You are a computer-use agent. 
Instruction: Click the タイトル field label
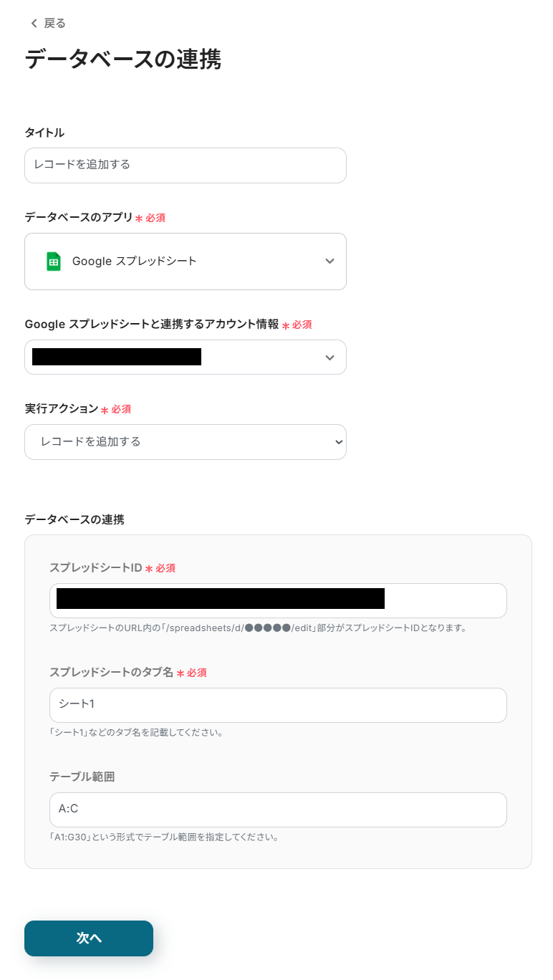(44, 133)
